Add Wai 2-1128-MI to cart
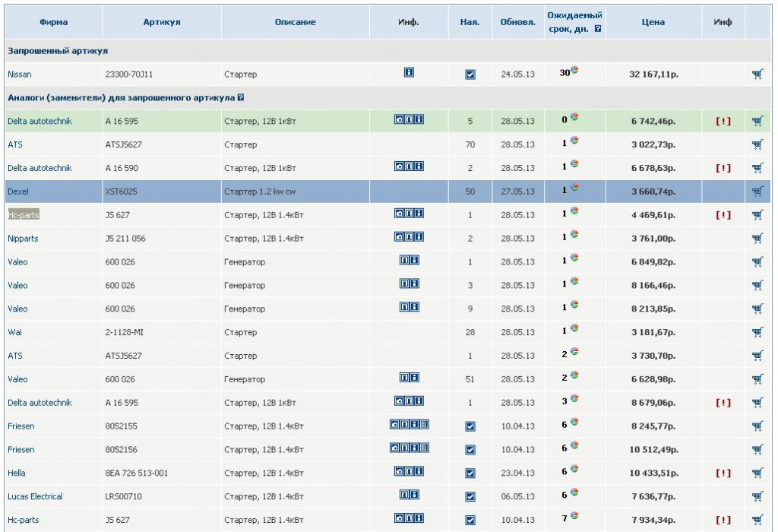 pyautogui.click(x=757, y=332)
